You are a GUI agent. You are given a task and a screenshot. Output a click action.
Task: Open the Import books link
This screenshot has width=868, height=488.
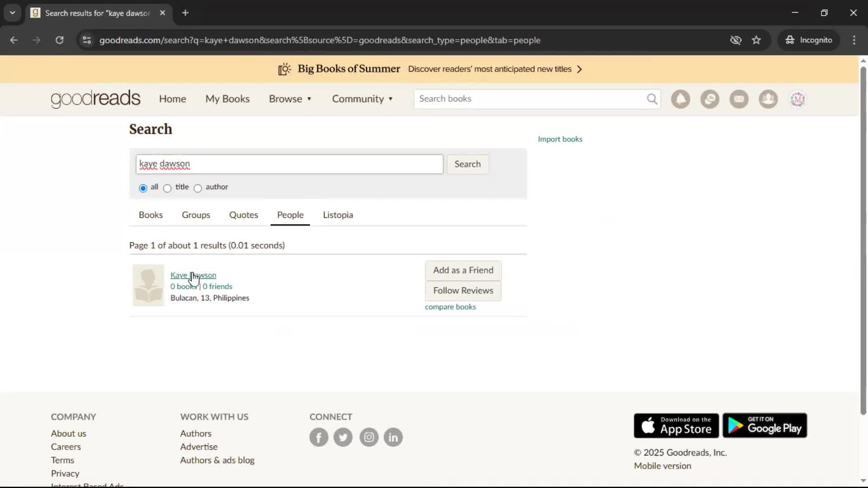coord(560,139)
